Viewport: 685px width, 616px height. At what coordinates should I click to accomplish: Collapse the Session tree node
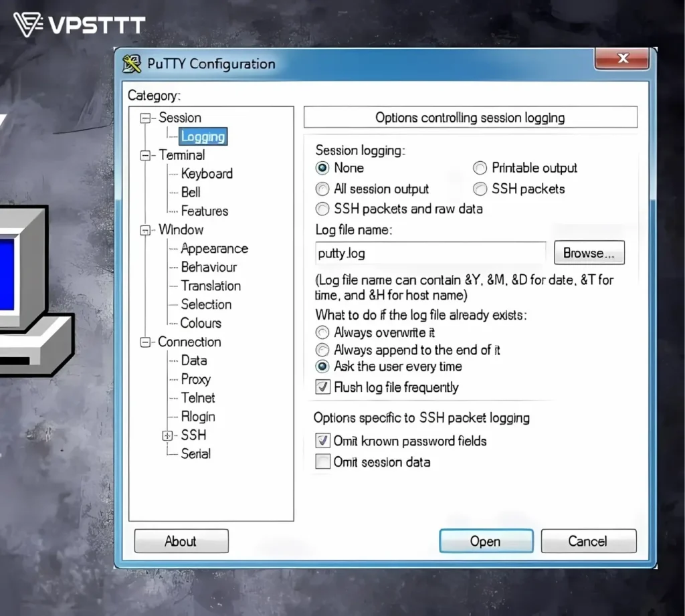pyautogui.click(x=145, y=118)
